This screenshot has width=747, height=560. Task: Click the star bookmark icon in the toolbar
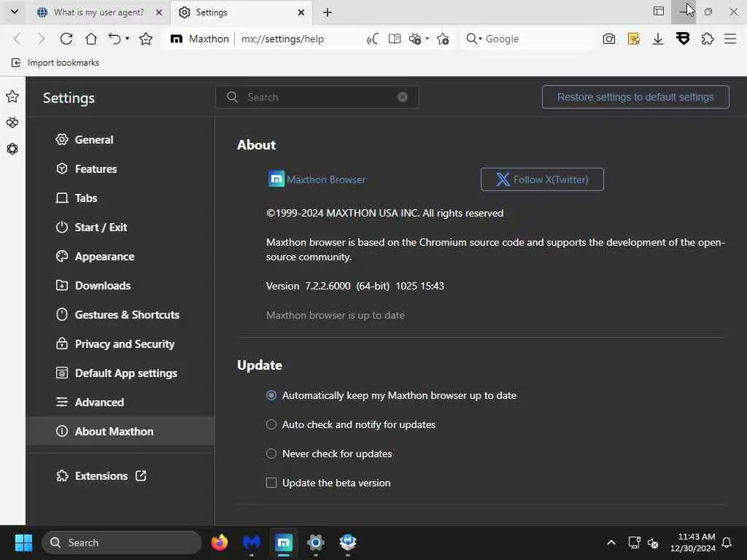point(146,39)
